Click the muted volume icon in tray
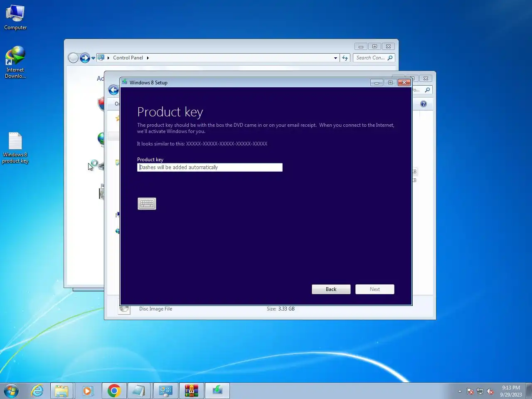The height and width of the screenshot is (399, 532). click(490, 391)
